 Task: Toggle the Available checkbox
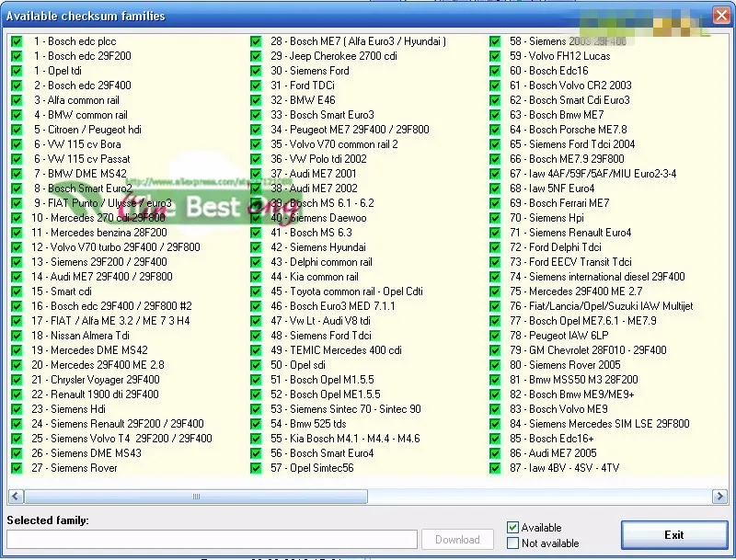[x=512, y=528]
